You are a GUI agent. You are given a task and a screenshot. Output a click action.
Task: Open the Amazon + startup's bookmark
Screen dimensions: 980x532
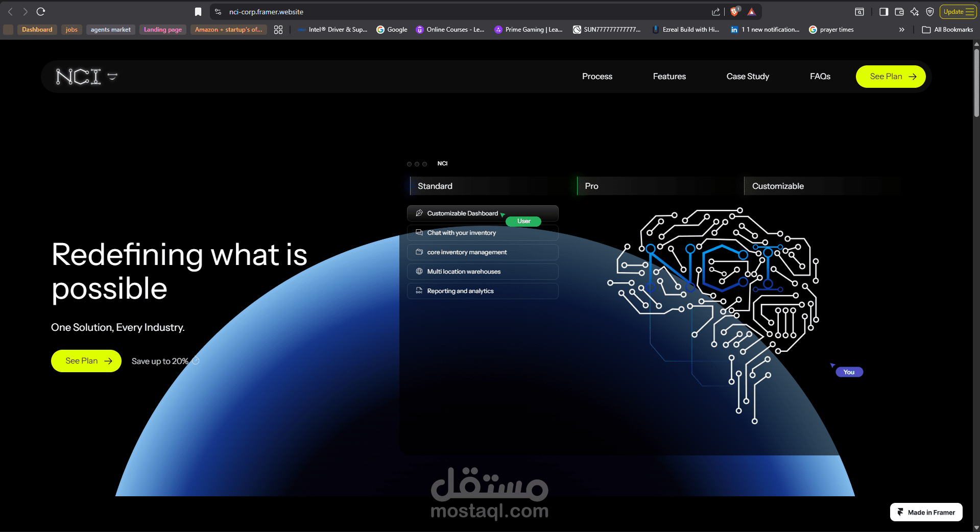click(228, 30)
